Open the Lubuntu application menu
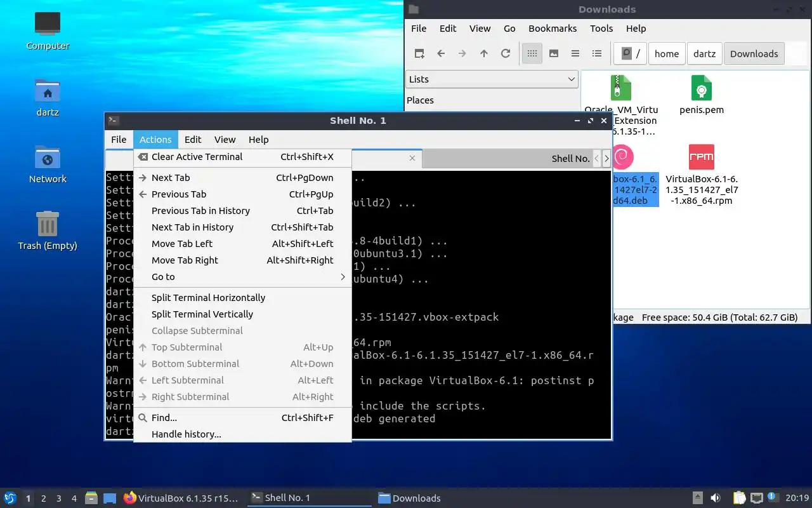 [x=10, y=498]
